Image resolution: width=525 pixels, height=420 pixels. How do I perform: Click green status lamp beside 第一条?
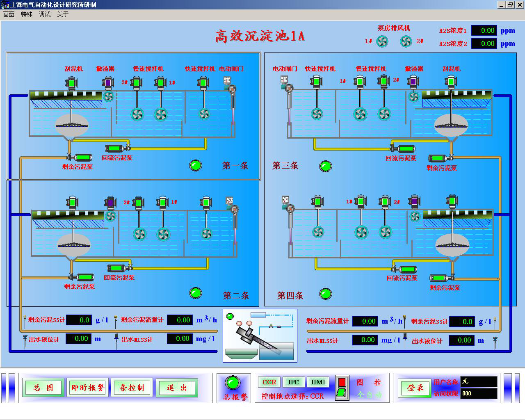click(196, 165)
